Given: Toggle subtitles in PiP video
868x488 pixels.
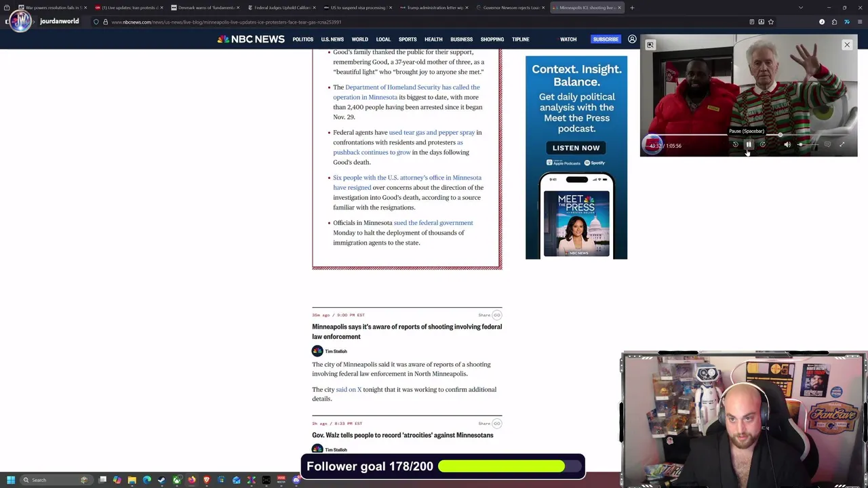Looking at the screenshot, I should [827, 144].
